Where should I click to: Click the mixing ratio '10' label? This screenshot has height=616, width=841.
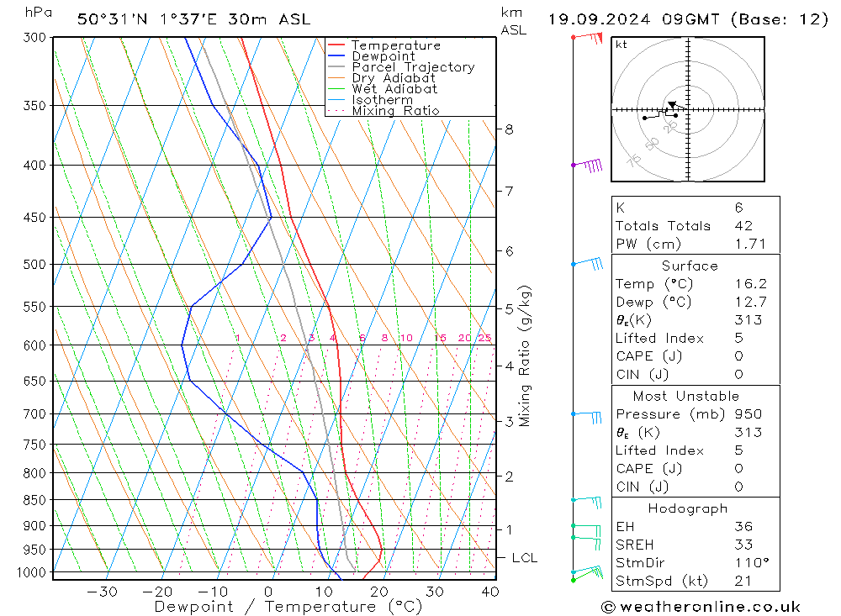406,338
